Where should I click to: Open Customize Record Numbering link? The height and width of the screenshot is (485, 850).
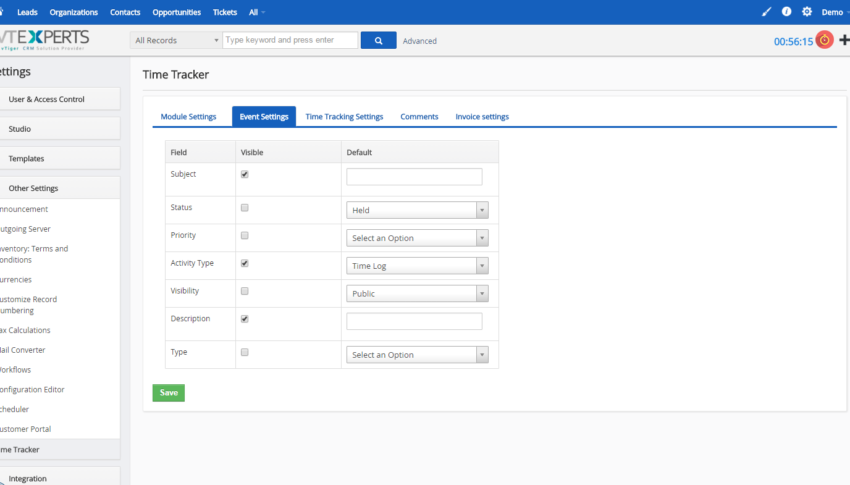28,305
